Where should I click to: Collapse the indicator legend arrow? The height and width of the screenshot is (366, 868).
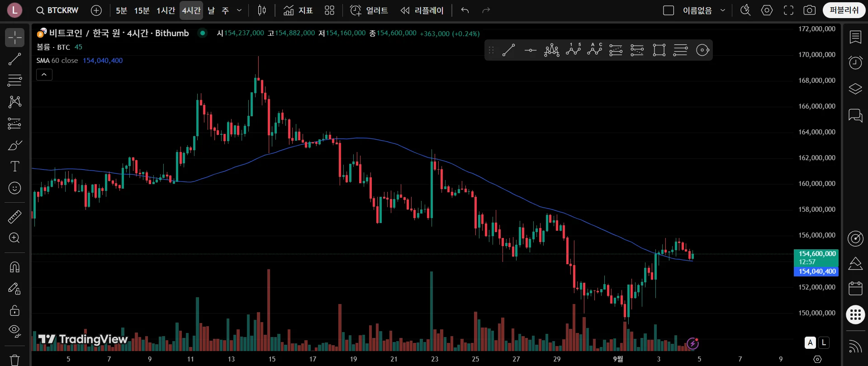[x=44, y=75]
